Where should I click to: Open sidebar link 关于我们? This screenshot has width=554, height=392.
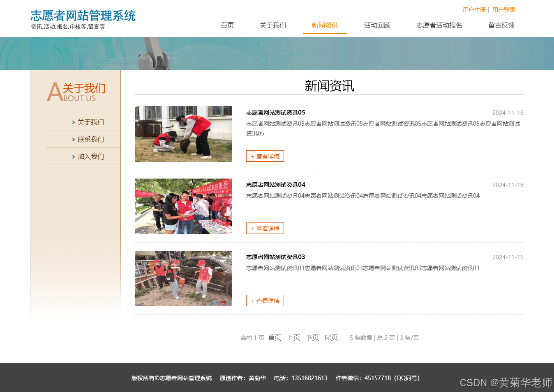(x=91, y=122)
